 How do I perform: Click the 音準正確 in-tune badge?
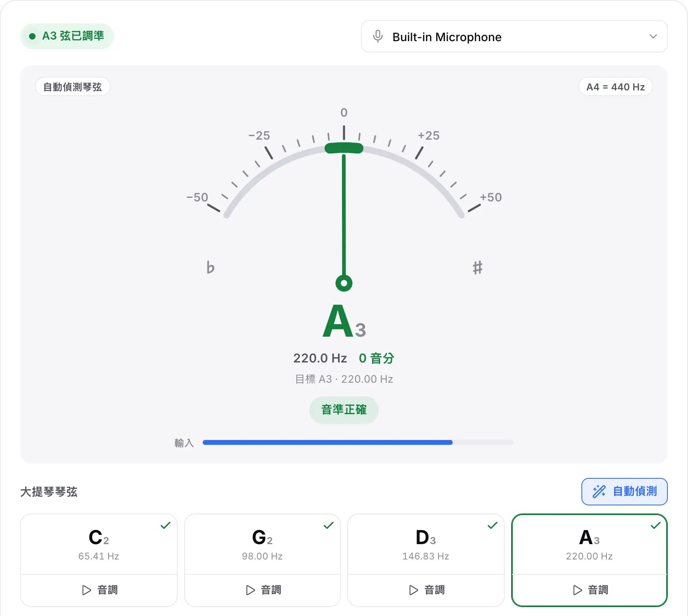click(344, 410)
